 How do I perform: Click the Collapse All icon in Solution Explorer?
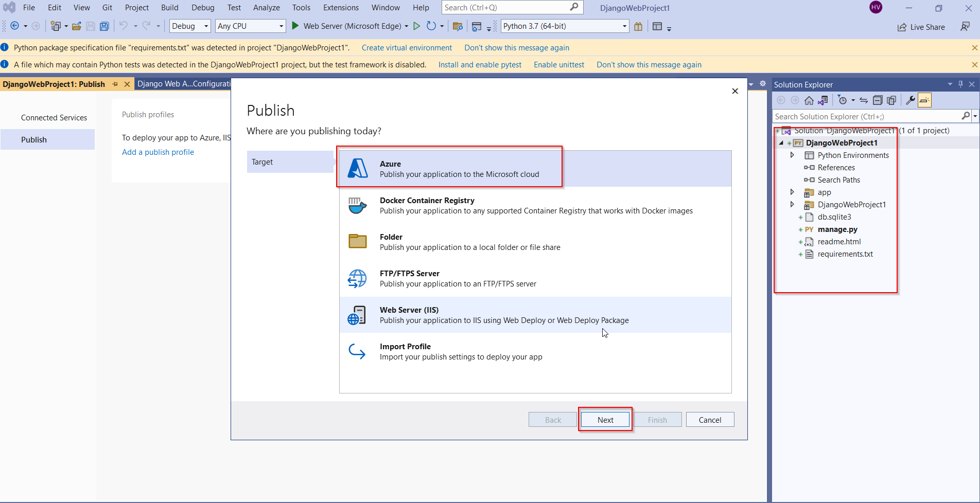pos(878,100)
